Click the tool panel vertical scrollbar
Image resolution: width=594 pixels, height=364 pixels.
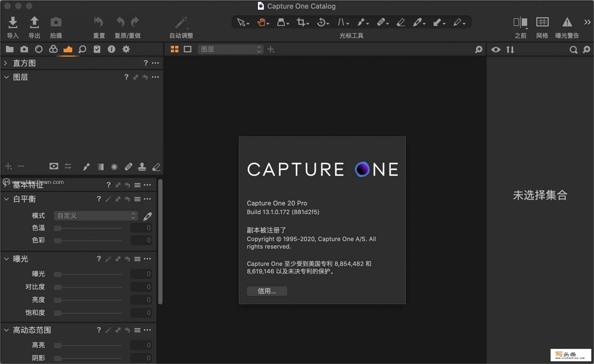[160, 241]
